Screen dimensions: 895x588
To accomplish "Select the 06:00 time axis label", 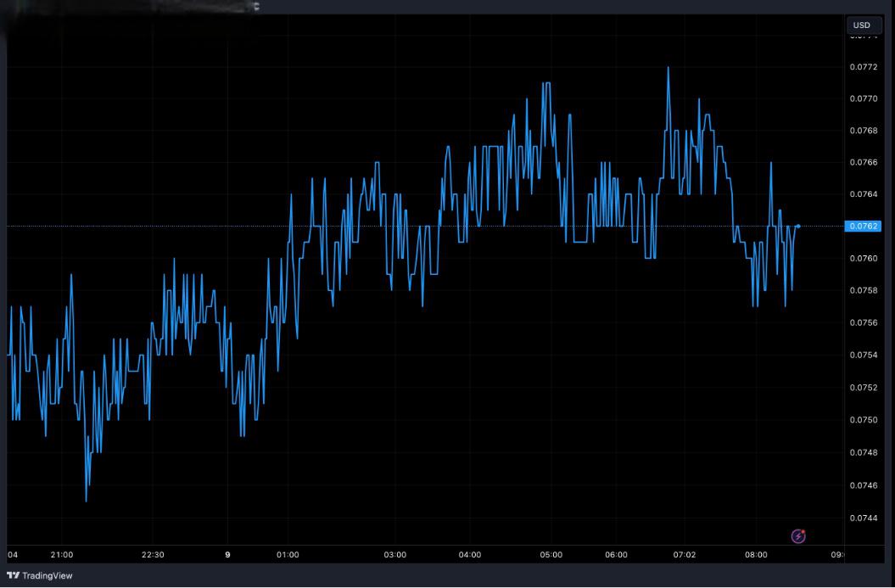I will (x=617, y=555).
